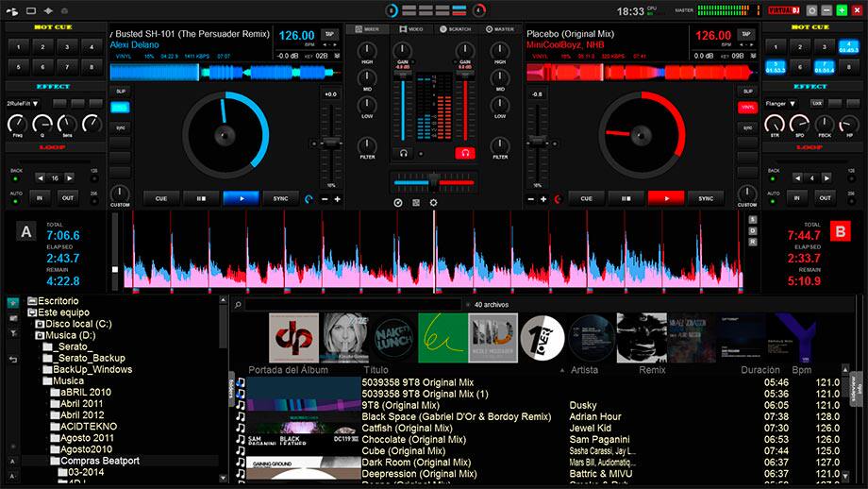Image resolution: width=868 pixels, height=489 pixels.
Task: Click the track search input field
Action: (353, 305)
